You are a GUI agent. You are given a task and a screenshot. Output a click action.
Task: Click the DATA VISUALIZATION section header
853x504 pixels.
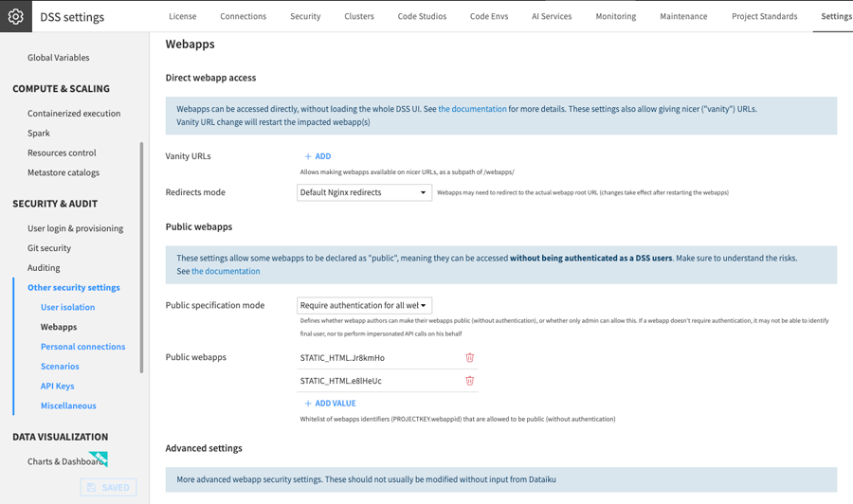point(61,437)
